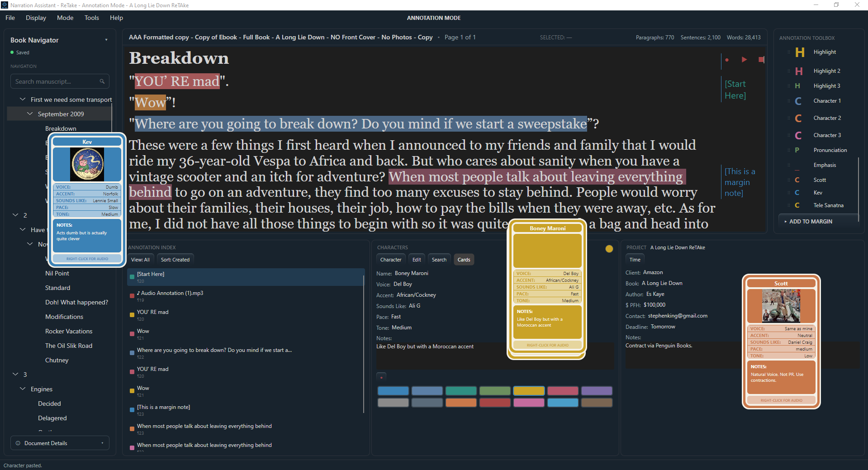Play audio with the red play triangle

(x=744, y=59)
